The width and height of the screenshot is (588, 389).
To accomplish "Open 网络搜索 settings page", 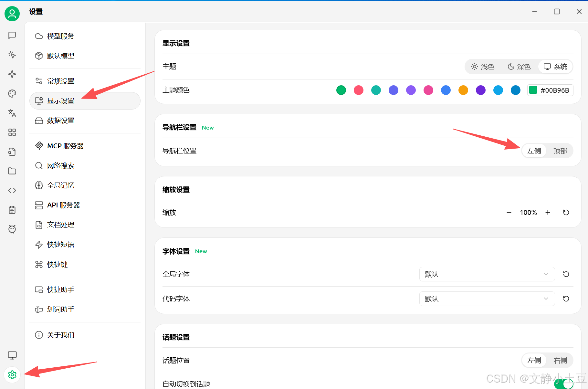I will click(x=85, y=166).
